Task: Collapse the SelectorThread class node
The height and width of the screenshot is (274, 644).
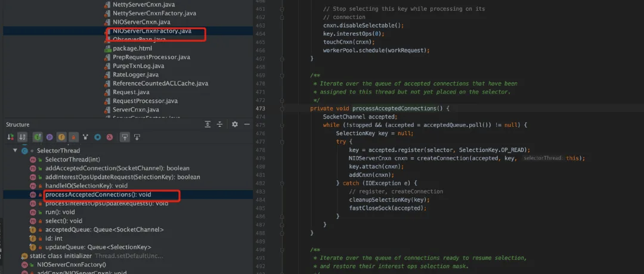Action: pyautogui.click(x=15, y=151)
